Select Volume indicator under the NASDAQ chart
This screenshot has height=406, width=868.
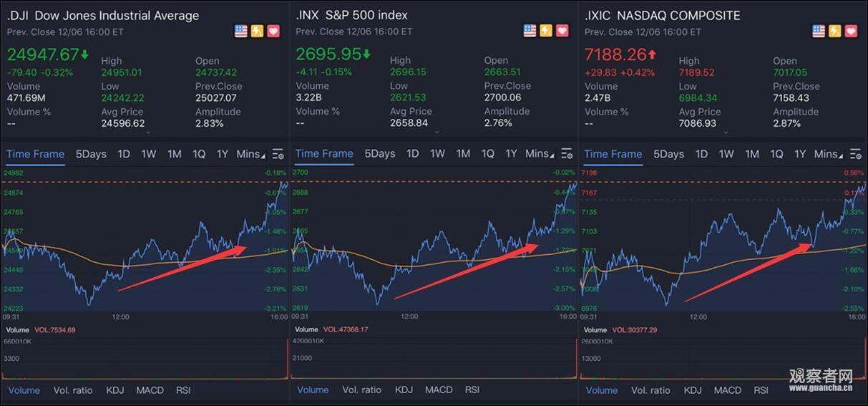click(602, 390)
